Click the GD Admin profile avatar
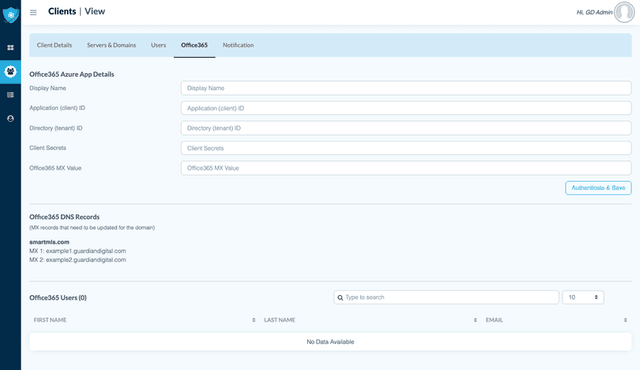The width and height of the screenshot is (640, 370). 624,12
